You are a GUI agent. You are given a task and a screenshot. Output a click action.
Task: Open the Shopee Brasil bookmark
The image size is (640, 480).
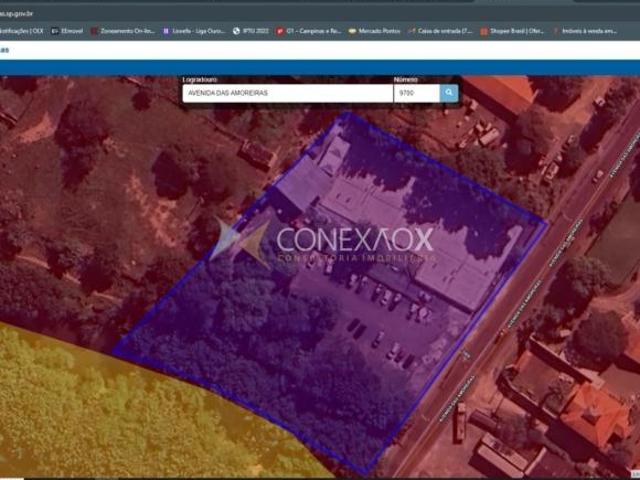point(512,31)
